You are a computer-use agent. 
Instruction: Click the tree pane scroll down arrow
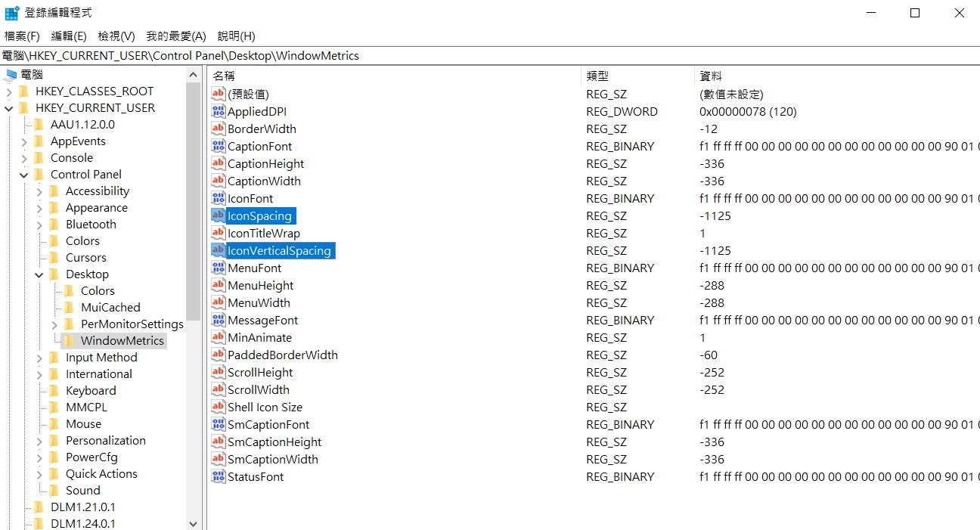point(193,523)
